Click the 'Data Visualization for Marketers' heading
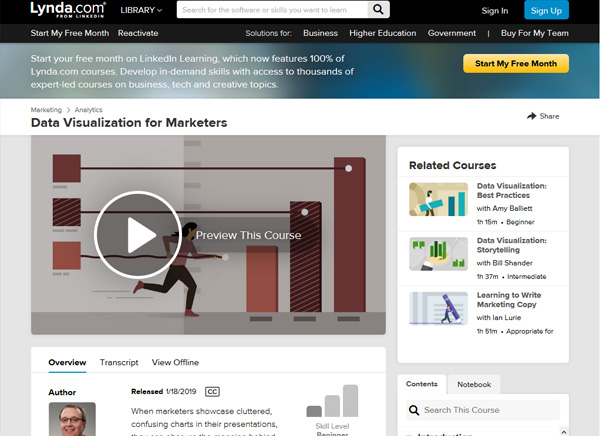600x436 pixels. click(x=129, y=122)
